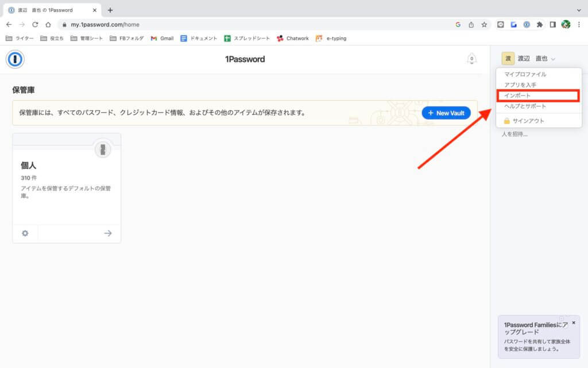Select ヘルプとサポート from menu

[539, 106]
